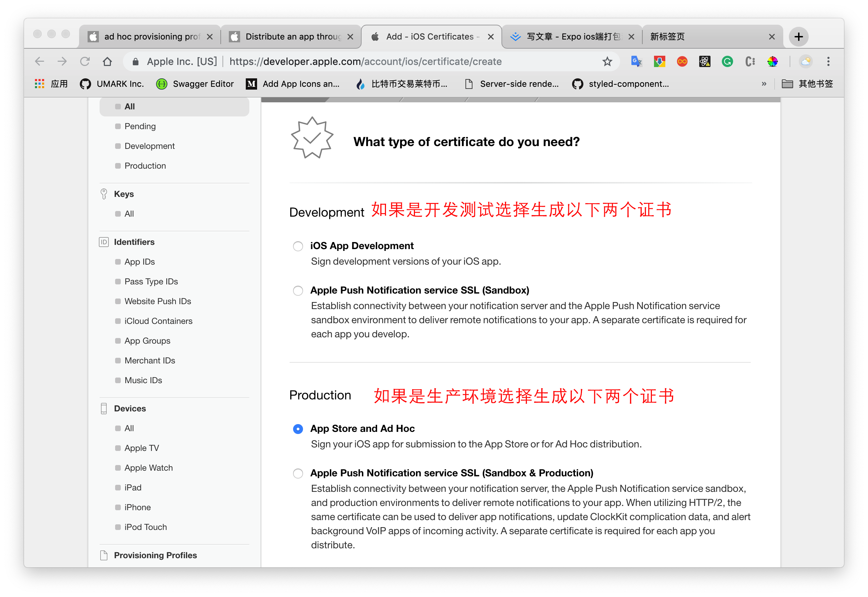Click the Grammarly extension icon
868x597 pixels.
tap(727, 61)
